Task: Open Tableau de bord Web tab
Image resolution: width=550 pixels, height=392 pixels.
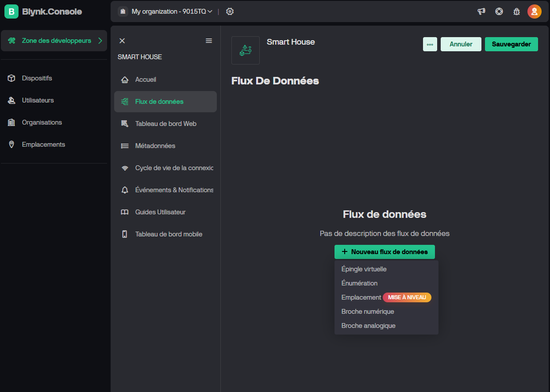Action: [165, 124]
